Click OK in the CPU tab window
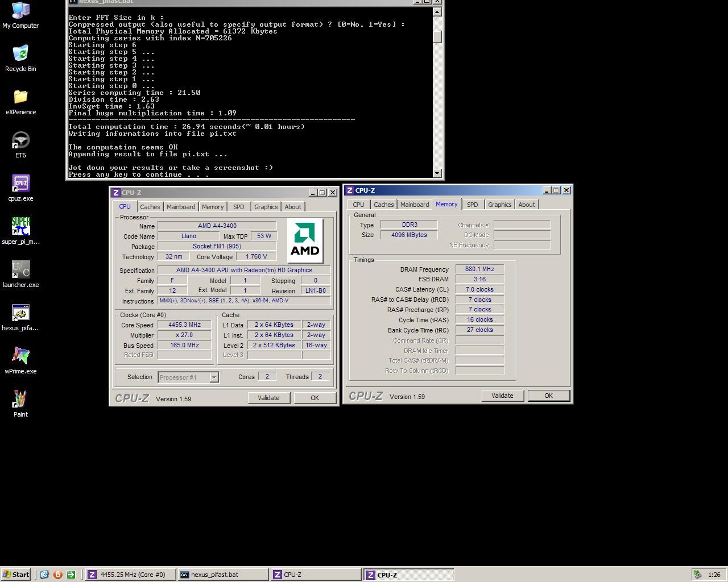The width and height of the screenshot is (728, 582). pyautogui.click(x=315, y=398)
